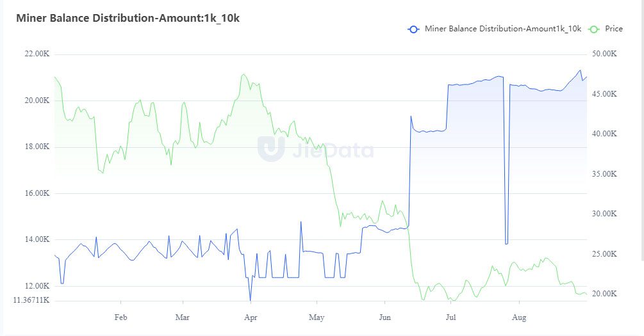Click the 14.00K left axis label
The image size is (644, 336).
(x=37, y=239)
